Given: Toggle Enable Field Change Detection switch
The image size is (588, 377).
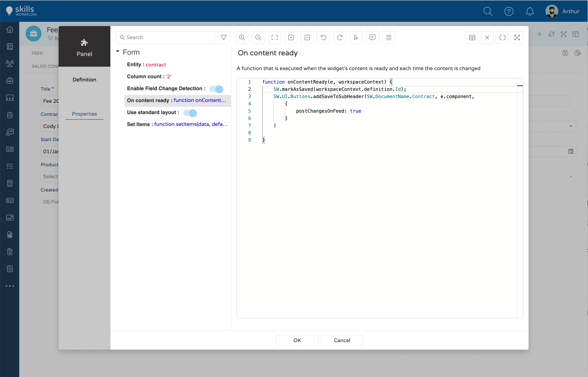Looking at the screenshot, I should pos(216,89).
